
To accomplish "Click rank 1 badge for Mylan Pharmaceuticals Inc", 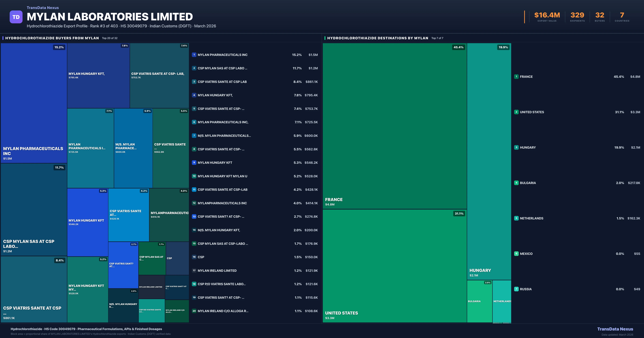I will pos(194,55).
